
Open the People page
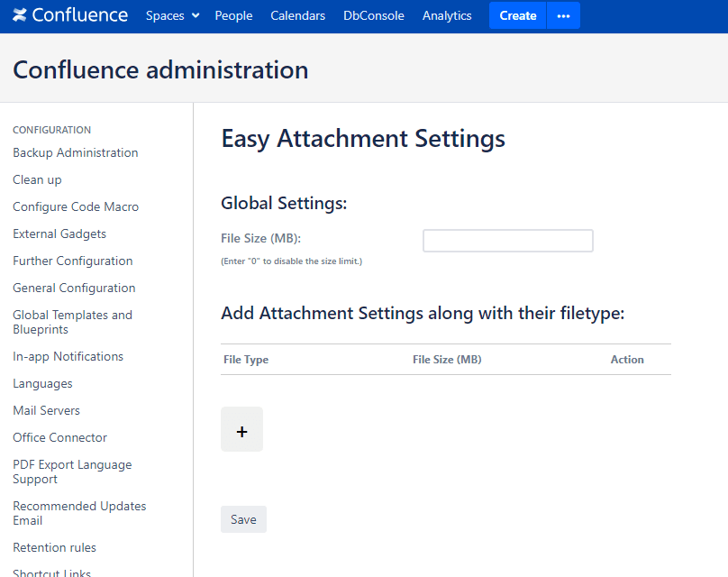(233, 15)
